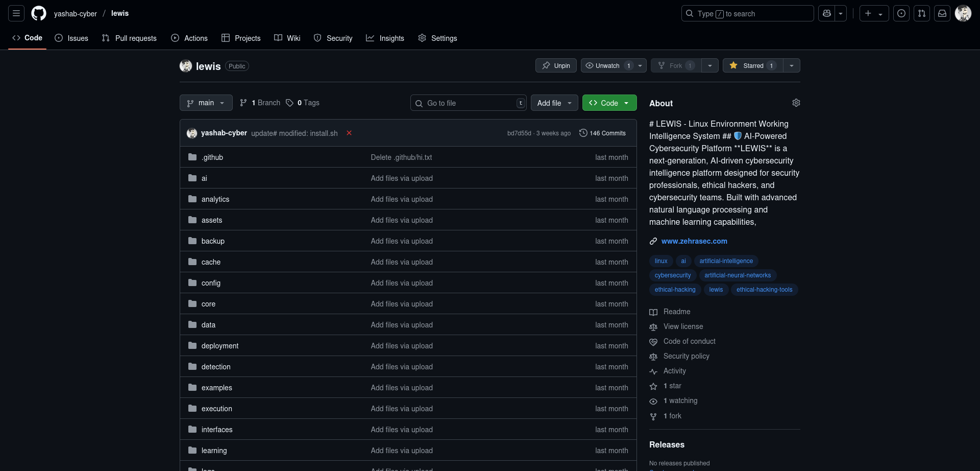Switch to the Wiki tab
This screenshot has height=471, width=980.
point(287,38)
